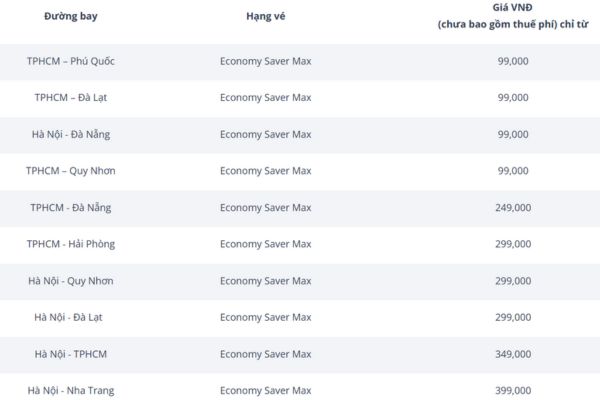Select the Hà Nội - Nha Trang route
600x400 pixels.
tap(71, 390)
